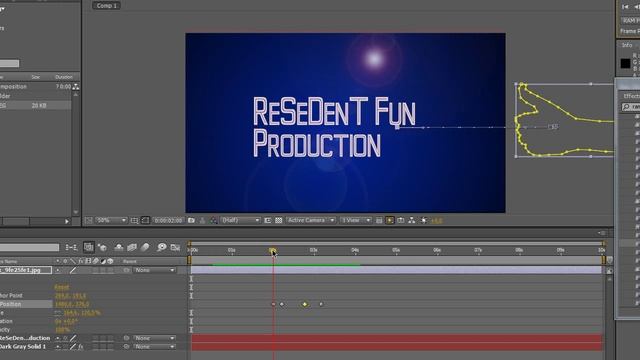This screenshot has width=640, height=360.
Task: Click the First Frame preview control
Action: tap(625, 7)
